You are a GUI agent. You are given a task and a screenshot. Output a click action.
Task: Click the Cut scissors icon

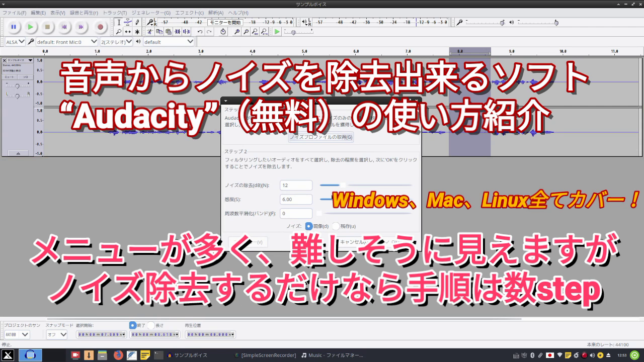(150, 32)
